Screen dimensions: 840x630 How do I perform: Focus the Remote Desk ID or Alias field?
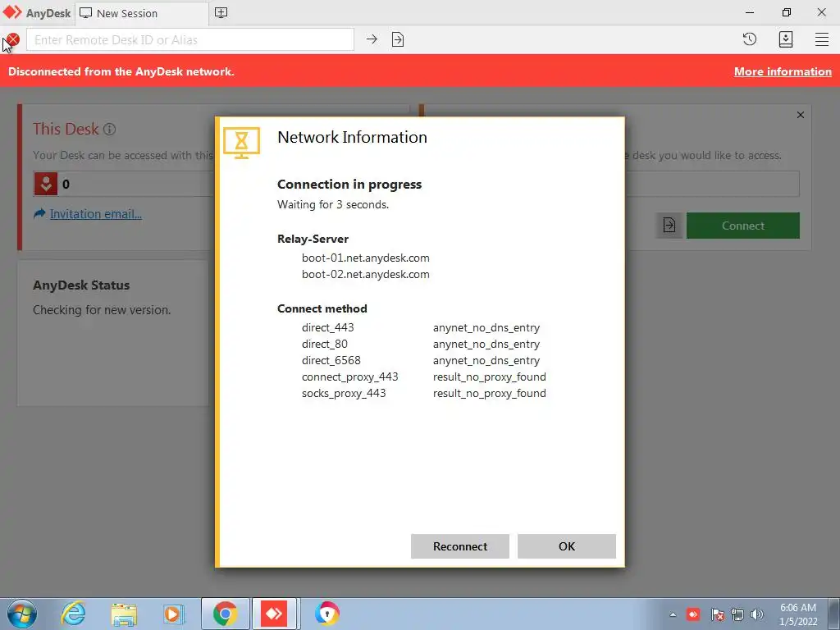click(x=190, y=39)
